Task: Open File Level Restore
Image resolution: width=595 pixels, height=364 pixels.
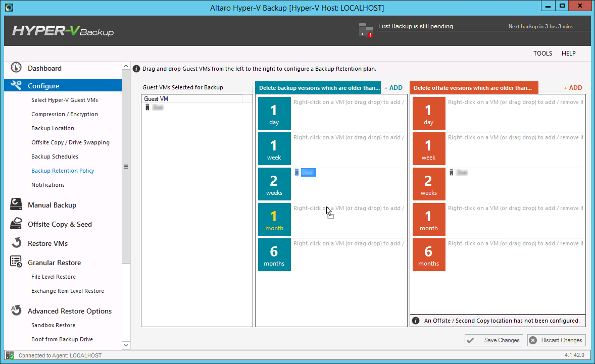Action: tap(54, 277)
